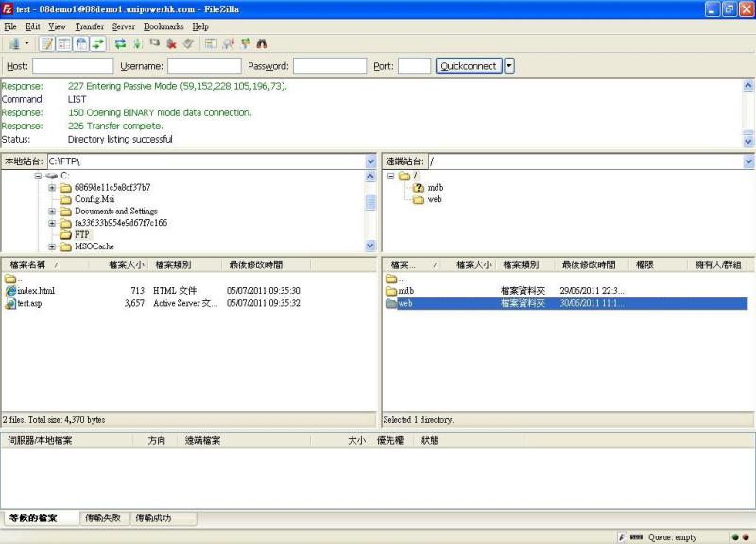Open the Site Manager dropdown arrow
756x544 pixels.
pos(27,43)
